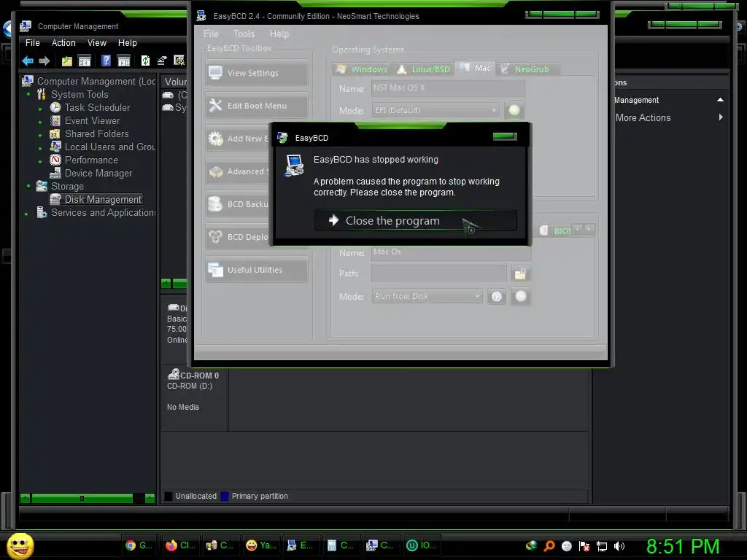Screen dimensions: 747x560
Task: Click the Refresh toolbar icon
Action: coord(145,61)
